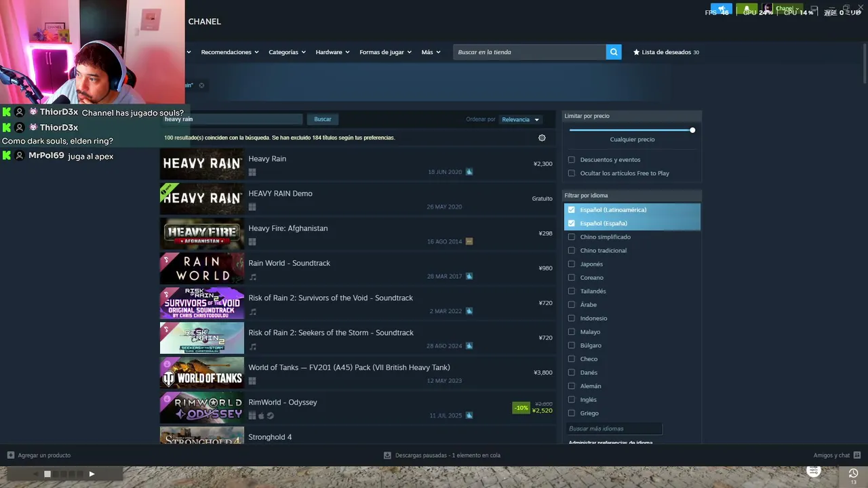Check Griego language filter
Screen dimensions: 868x488
point(572,413)
